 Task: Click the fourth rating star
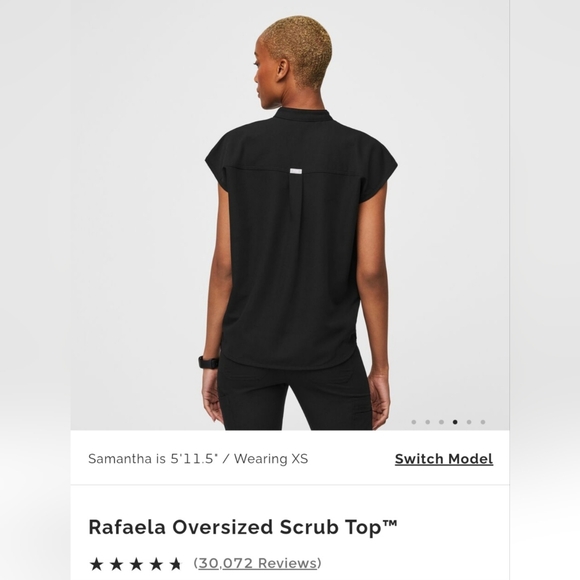tap(156, 564)
